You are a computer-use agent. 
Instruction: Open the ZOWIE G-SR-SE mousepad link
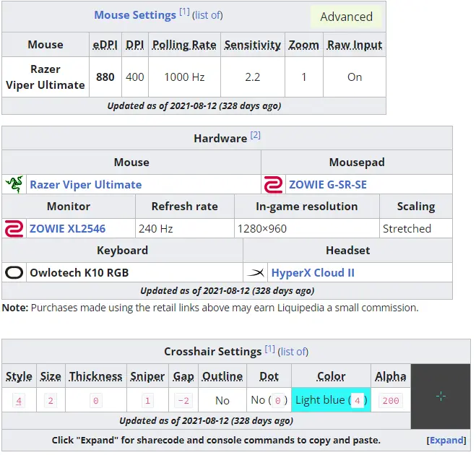(328, 185)
